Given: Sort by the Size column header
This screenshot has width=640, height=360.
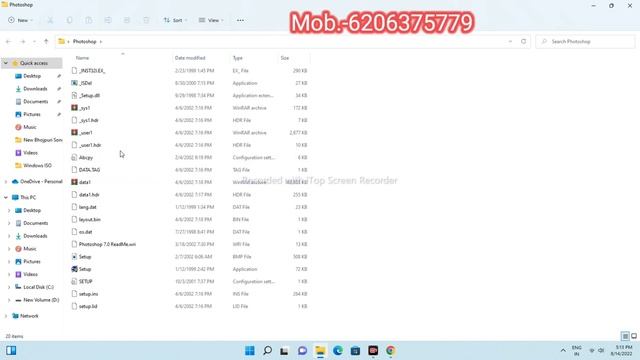Looking at the screenshot, I should (284, 58).
